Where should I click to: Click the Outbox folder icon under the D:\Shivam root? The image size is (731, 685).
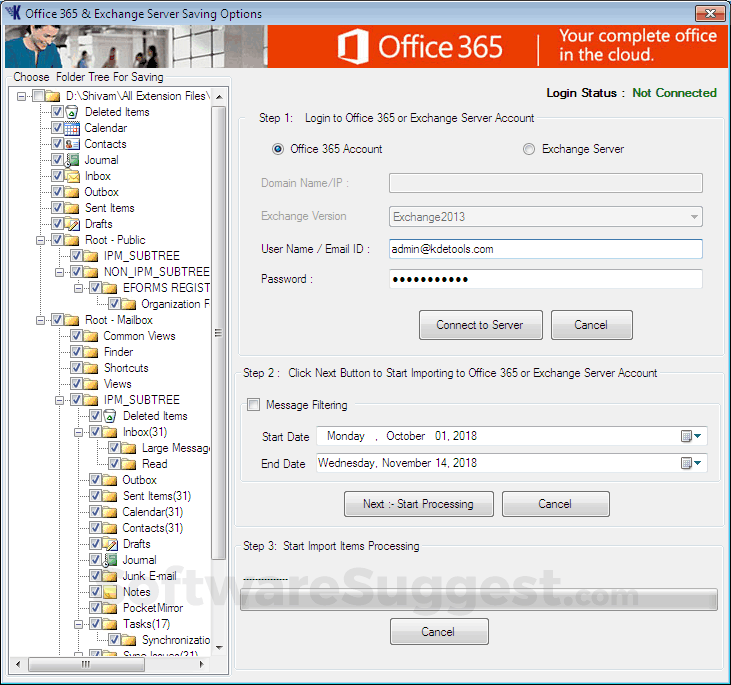click(x=71, y=192)
